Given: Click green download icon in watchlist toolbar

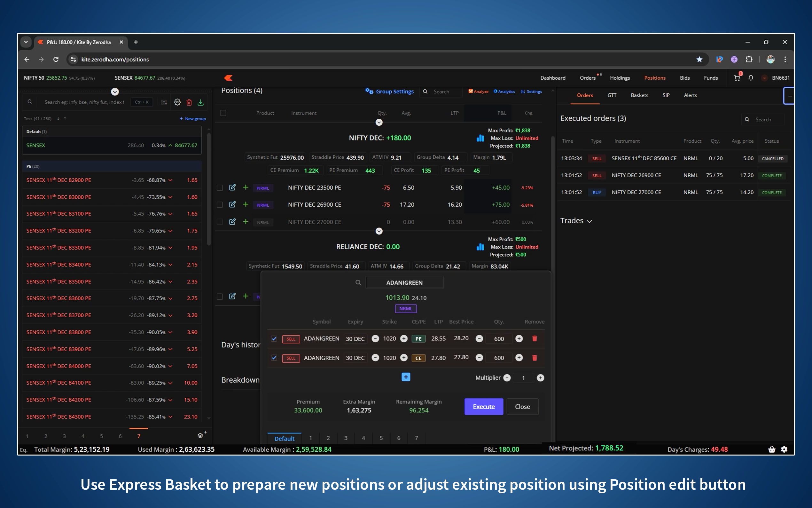Looking at the screenshot, I should pos(201,102).
